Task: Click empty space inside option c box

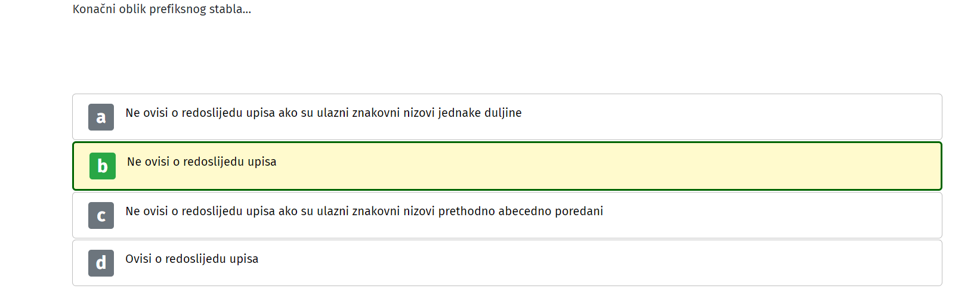Action: click(x=775, y=215)
